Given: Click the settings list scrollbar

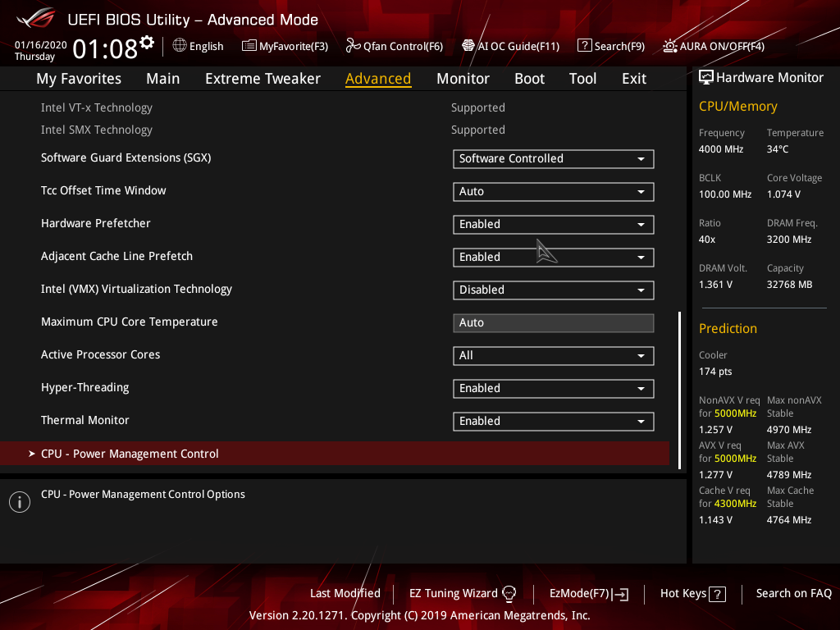Looking at the screenshot, I should coord(679,390).
